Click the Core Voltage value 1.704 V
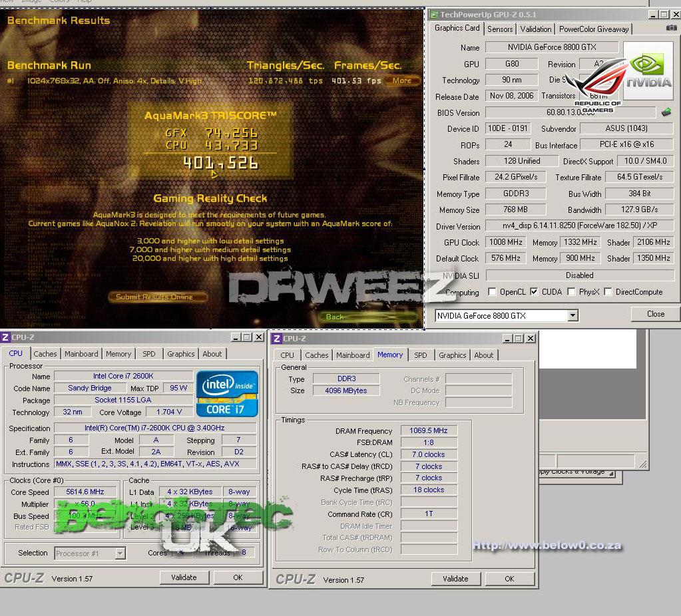Image resolution: width=681 pixels, height=616 pixels. click(x=169, y=412)
